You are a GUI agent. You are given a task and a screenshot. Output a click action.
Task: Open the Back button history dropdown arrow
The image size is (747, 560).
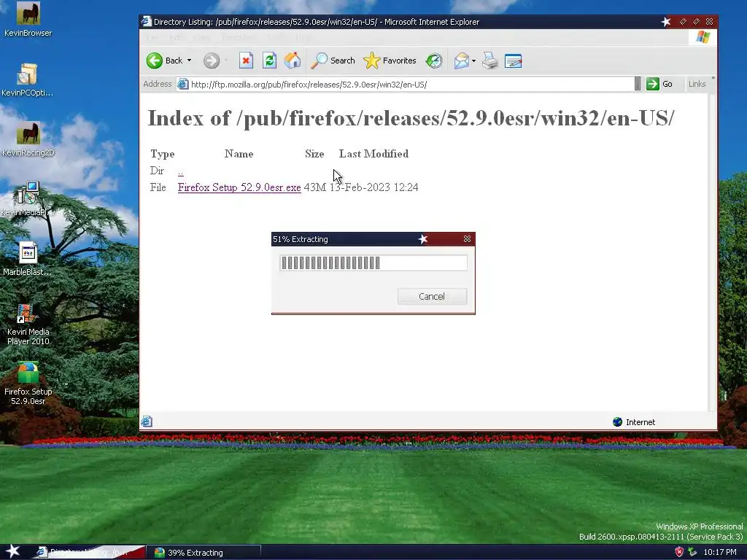pyautogui.click(x=189, y=61)
